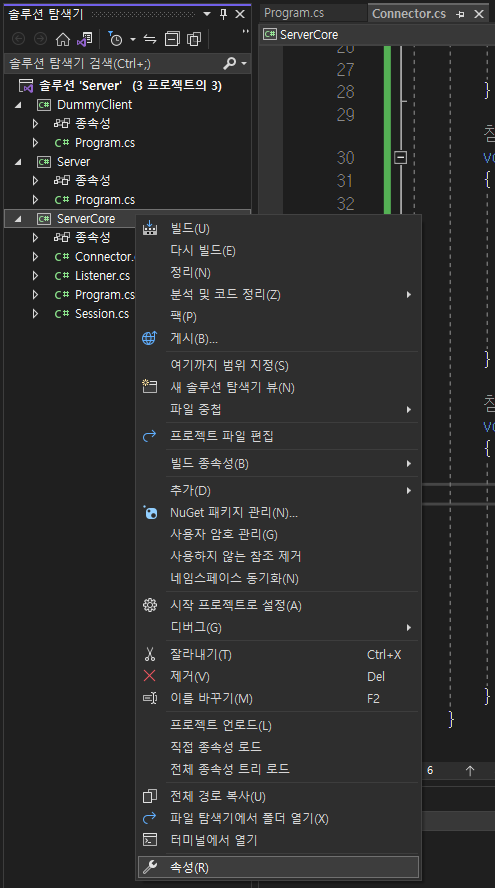Switch to the Connector.cs editor tab
This screenshot has height=888, width=495.
[409, 14]
